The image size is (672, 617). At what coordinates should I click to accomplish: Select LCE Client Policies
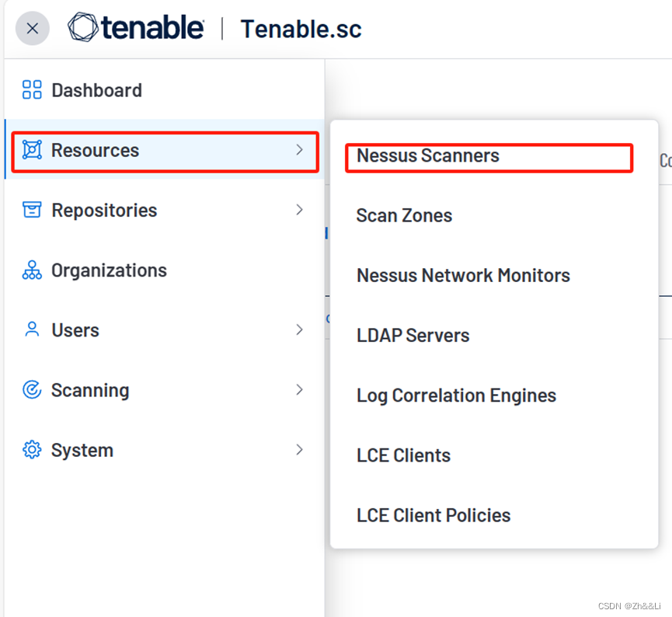pos(433,515)
